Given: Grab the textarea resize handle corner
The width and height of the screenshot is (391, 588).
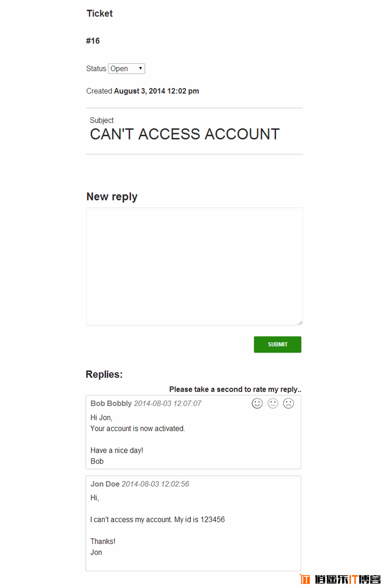Looking at the screenshot, I should tap(299, 322).
